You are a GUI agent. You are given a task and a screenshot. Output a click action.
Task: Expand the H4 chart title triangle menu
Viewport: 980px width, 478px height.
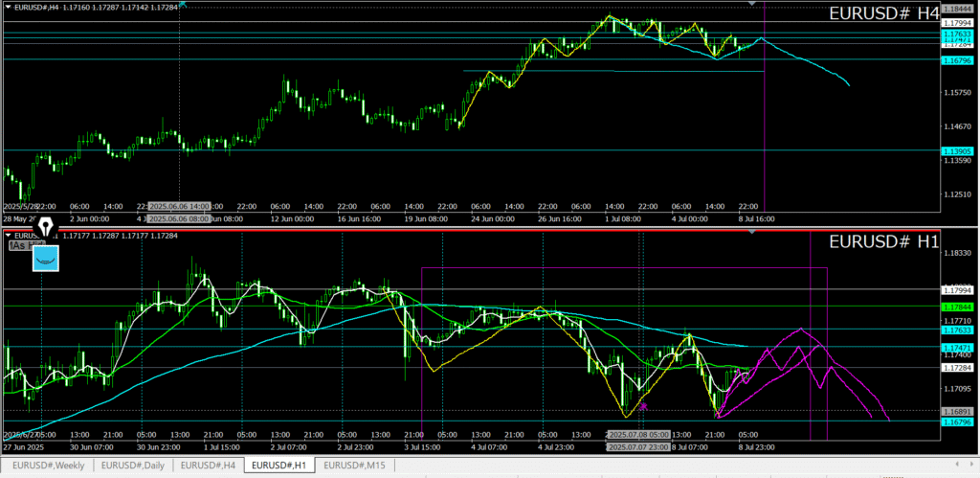pyautogui.click(x=8, y=7)
